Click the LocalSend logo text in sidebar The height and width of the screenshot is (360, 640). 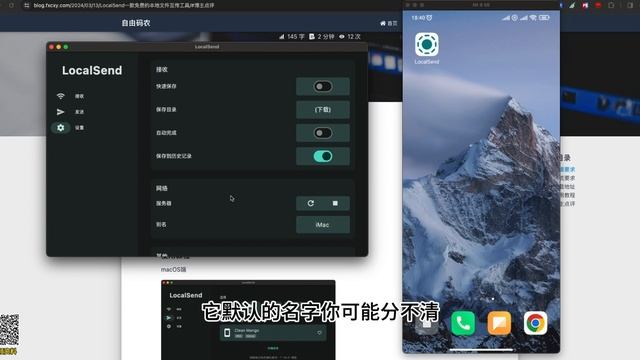[x=92, y=70]
